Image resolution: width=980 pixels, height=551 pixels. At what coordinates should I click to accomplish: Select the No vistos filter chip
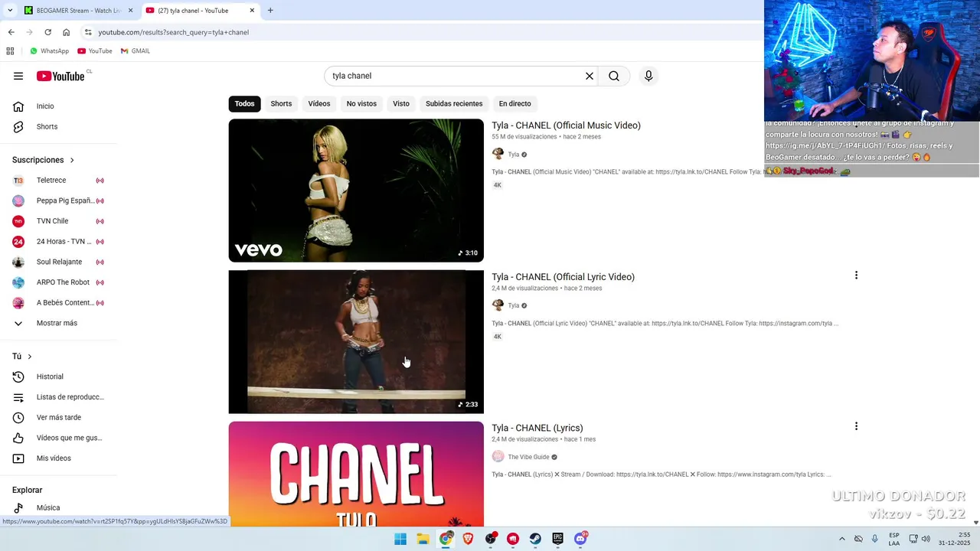click(361, 103)
